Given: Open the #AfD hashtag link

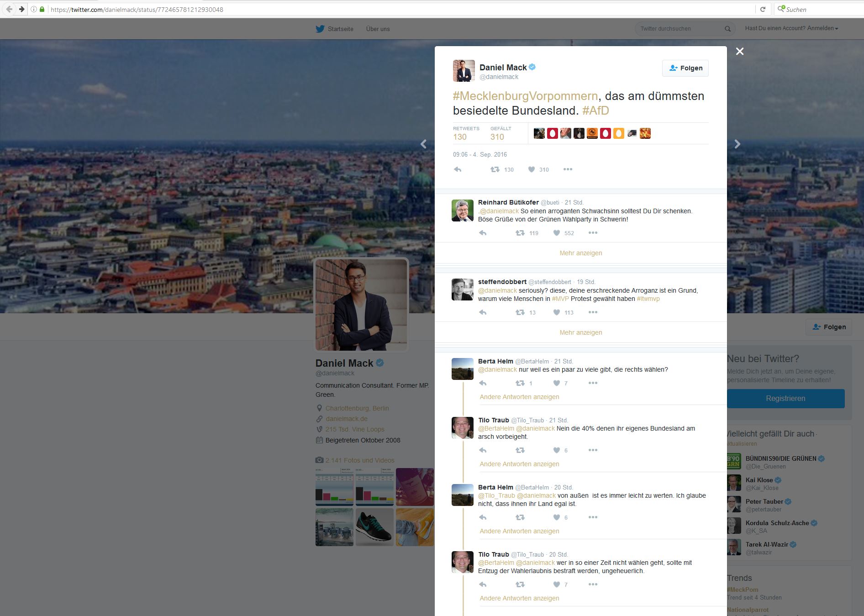Looking at the screenshot, I should (595, 111).
